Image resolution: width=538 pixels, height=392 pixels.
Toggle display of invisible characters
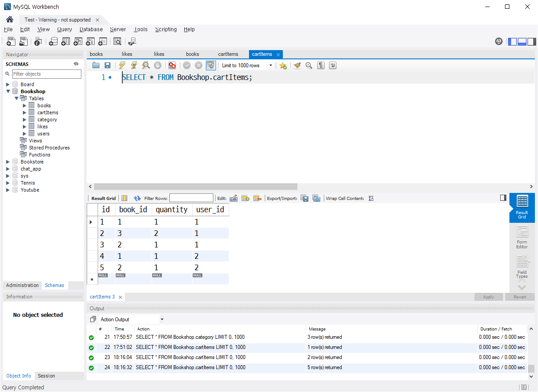point(321,65)
